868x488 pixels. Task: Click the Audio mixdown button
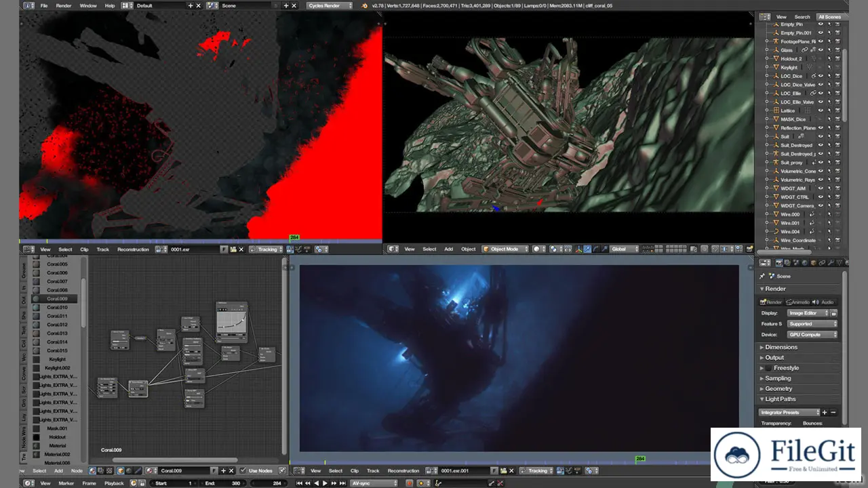click(x=824, y=302)
